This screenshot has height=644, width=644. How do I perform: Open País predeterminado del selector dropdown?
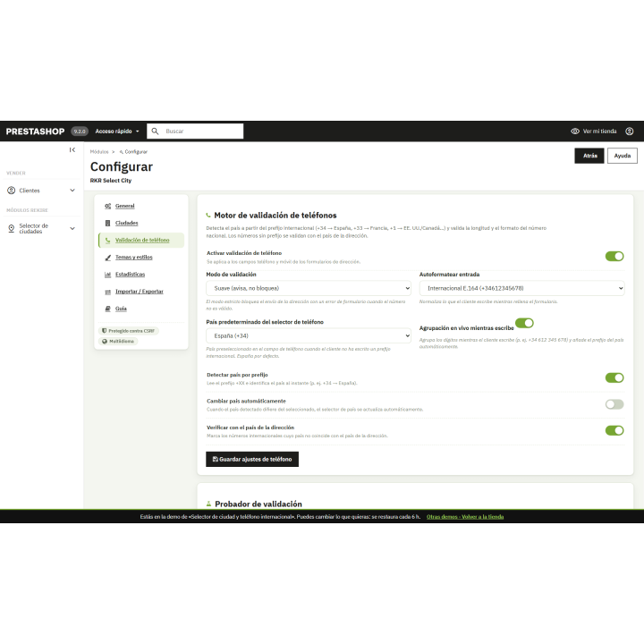tap(309, 336)
